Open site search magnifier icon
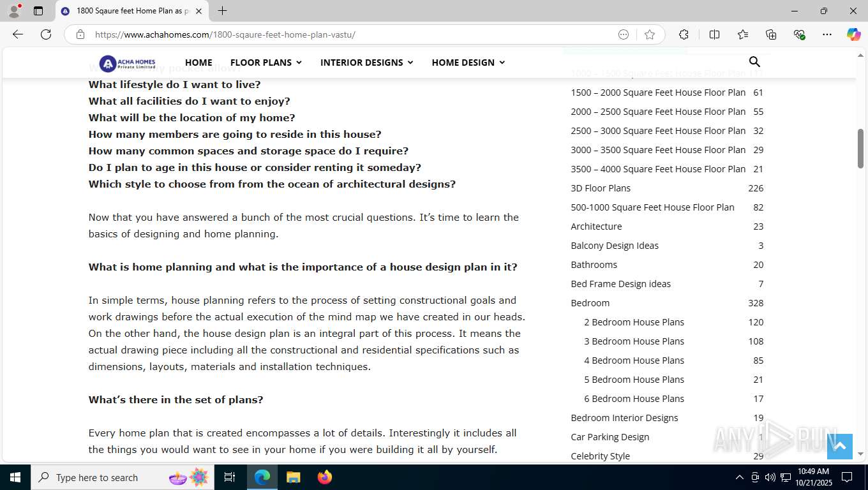Screen dimensions: 868x490 click(x=754, y=62)
